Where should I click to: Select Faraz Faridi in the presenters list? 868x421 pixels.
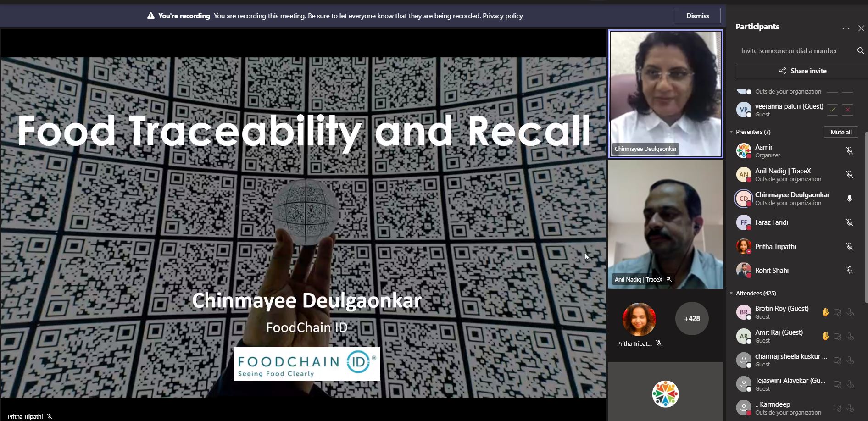tap(771, 222)
